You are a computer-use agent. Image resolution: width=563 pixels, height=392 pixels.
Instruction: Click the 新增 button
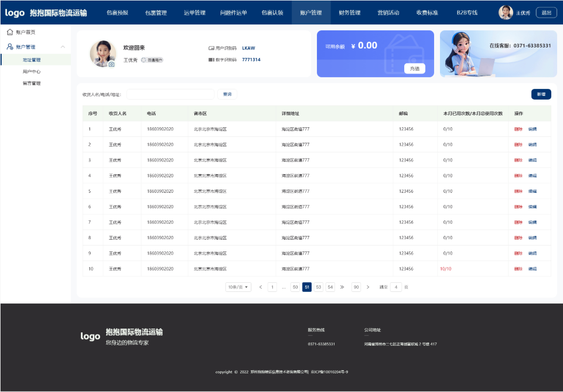pyautogui.click(x=541, y=94)
